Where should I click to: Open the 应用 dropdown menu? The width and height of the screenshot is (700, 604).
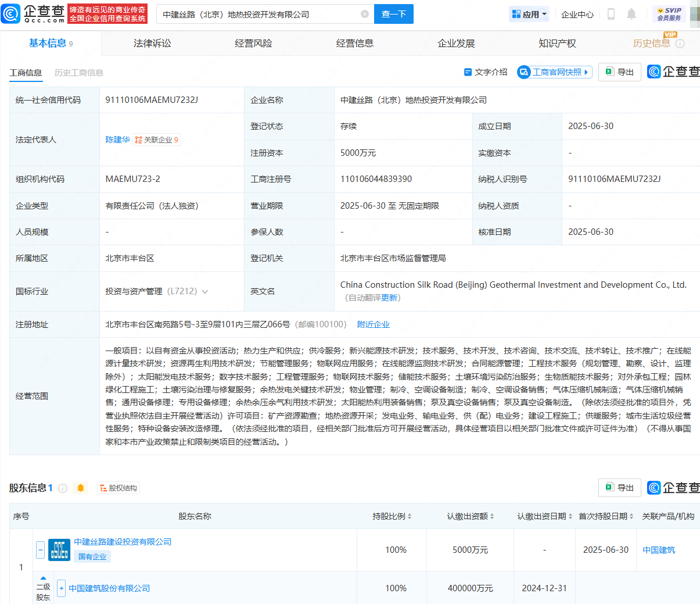coord(529,14)
